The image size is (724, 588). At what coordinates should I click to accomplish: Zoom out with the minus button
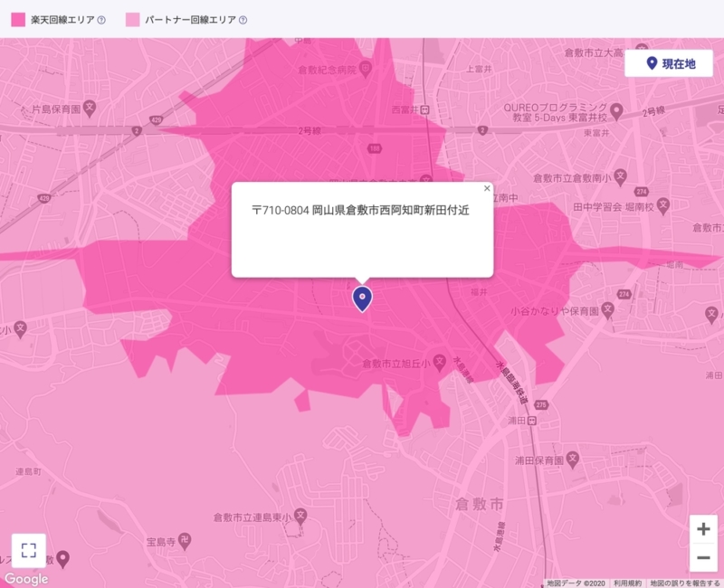tap(703, 557)
